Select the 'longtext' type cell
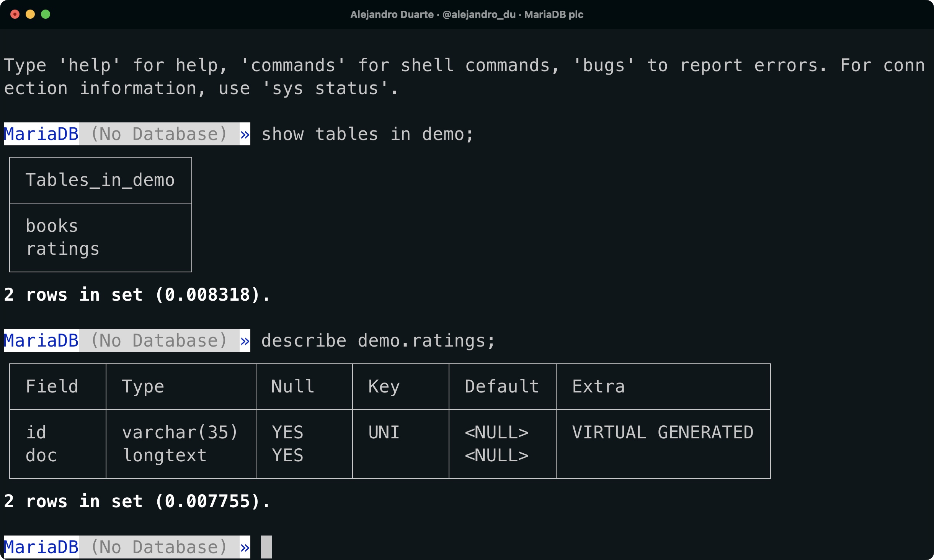Viewport: 934px width, 560px height. 165,456
